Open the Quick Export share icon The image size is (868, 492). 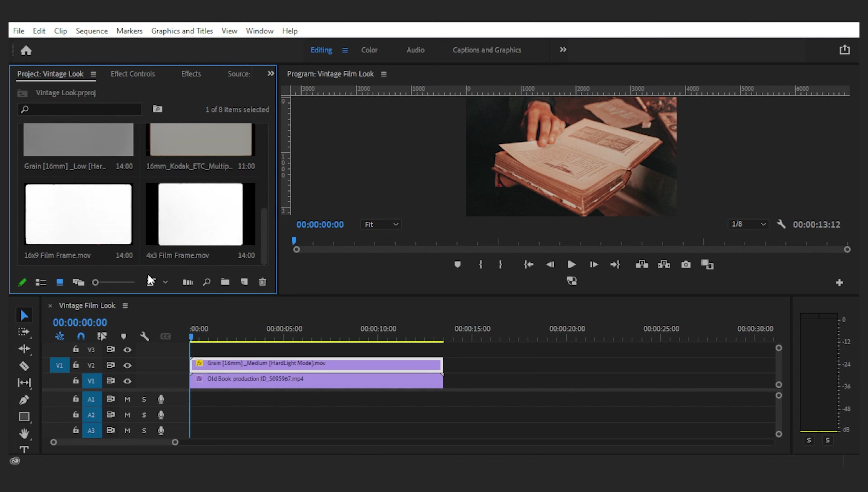[844, 50]
